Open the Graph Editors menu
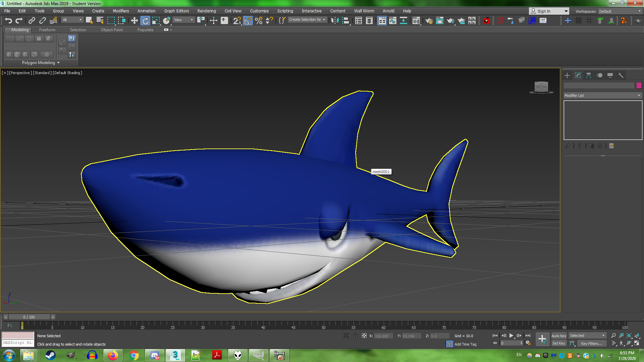This screenshot has height=362, width=644. point(176,11)
